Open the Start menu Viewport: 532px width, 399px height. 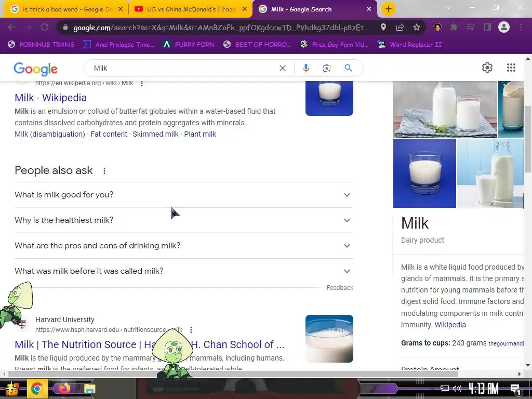(x=12, y=389)
